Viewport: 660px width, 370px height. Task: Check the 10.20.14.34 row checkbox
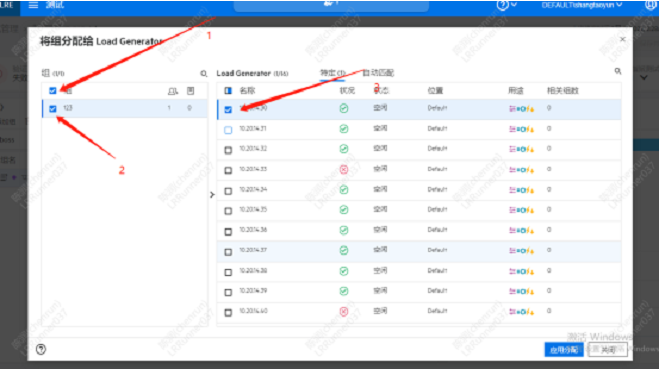pyautogui.click(x=228, y=191)
